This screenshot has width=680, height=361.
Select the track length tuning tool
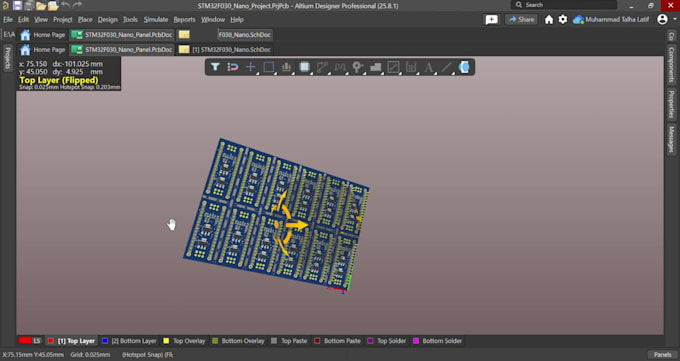[340, 67]
